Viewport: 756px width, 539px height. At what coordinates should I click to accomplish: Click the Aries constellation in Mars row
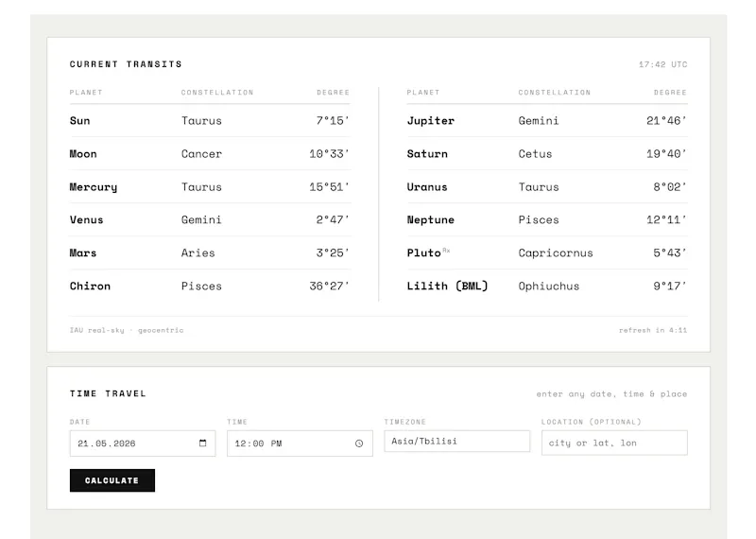198,252
